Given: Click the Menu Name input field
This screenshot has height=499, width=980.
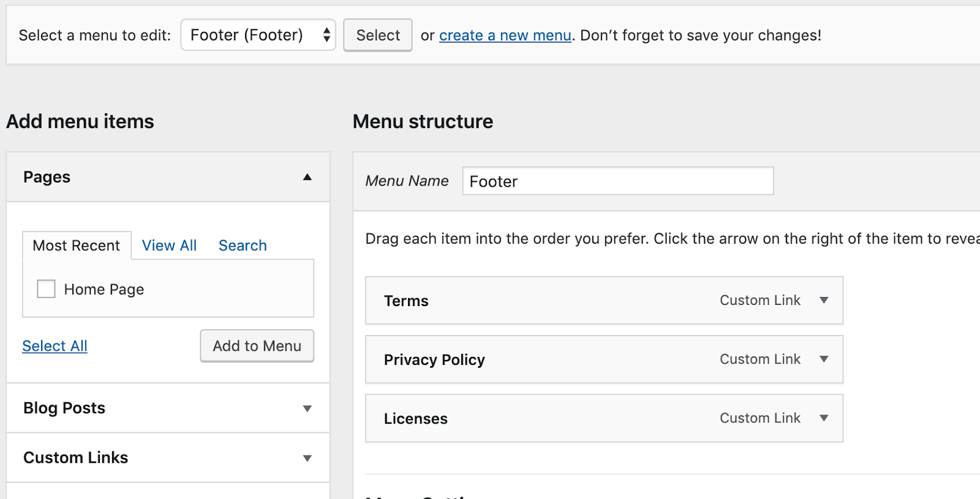Looking at the screenshot, I should click(x=618, y=181).
